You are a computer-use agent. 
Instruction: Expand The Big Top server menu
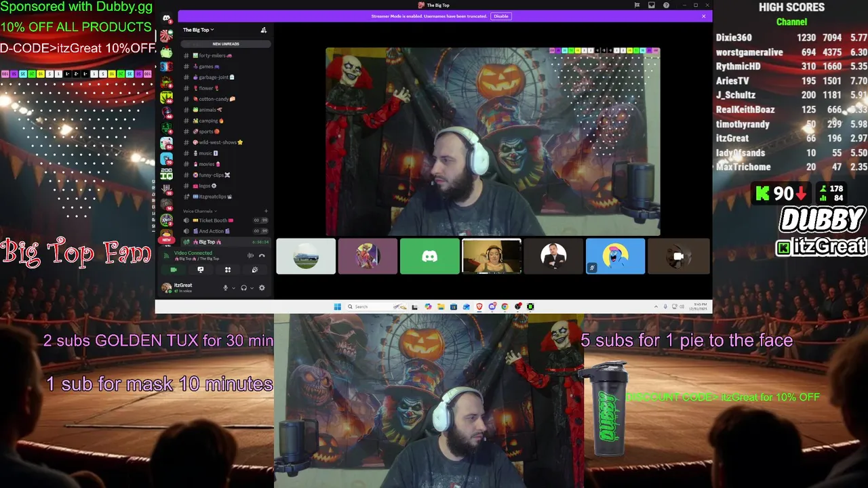(x=198, y=30)
